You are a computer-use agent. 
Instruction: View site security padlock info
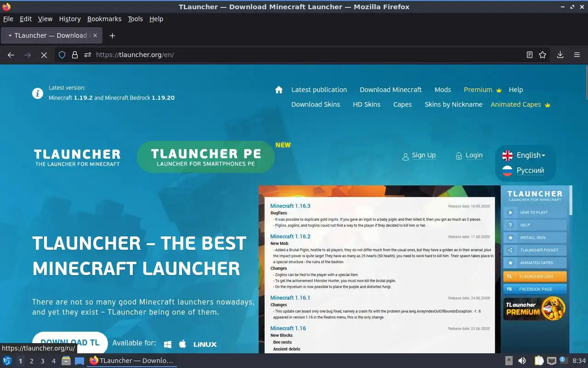point(75,55)
